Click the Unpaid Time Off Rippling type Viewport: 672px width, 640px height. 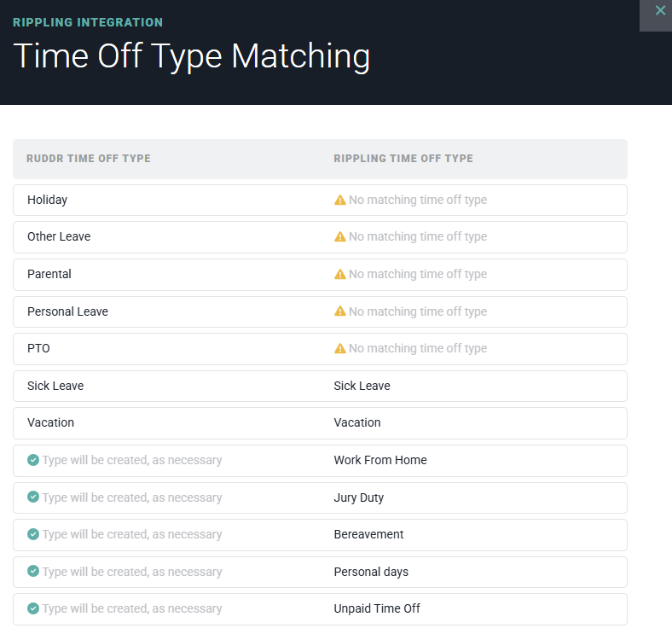point(377,608)
